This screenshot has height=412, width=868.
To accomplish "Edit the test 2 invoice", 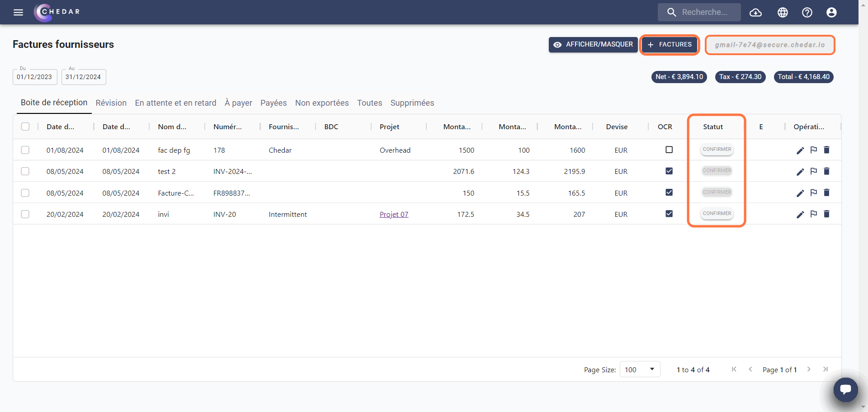I will point(800,172).
